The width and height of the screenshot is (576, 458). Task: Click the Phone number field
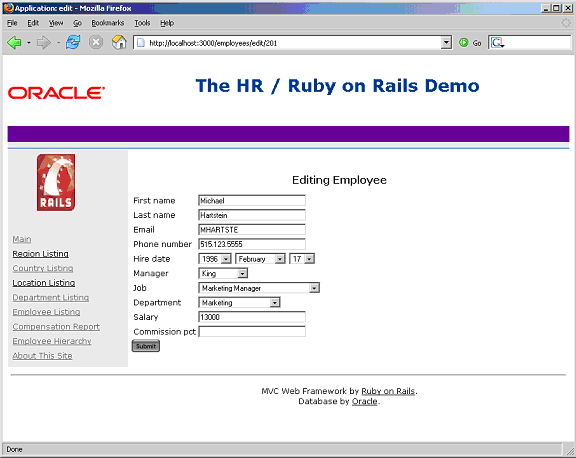(252, 244)
